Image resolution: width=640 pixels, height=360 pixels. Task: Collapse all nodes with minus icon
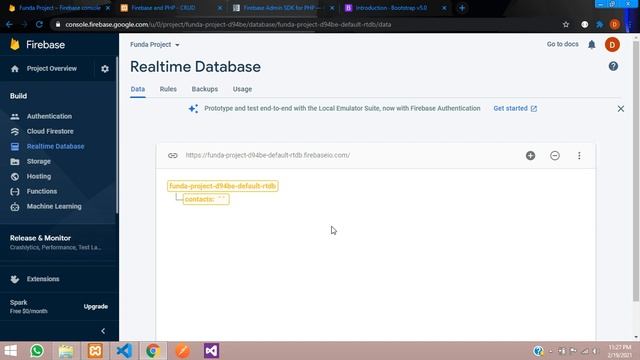555,156
